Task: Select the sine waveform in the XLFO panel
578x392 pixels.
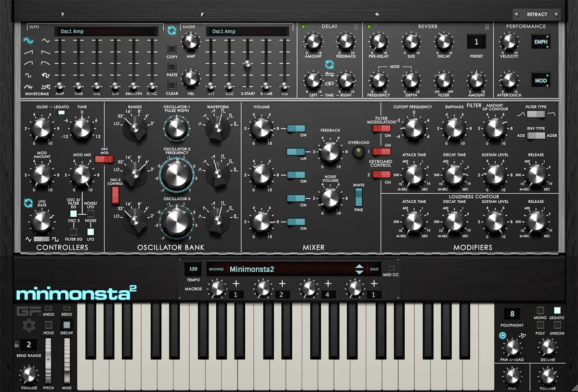Action: tap(28, 40)
